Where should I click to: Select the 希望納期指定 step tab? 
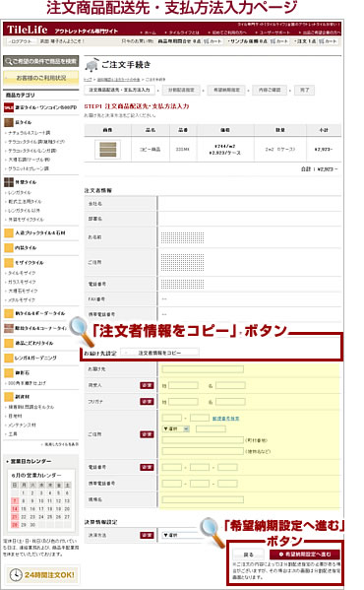coord(226,90)
